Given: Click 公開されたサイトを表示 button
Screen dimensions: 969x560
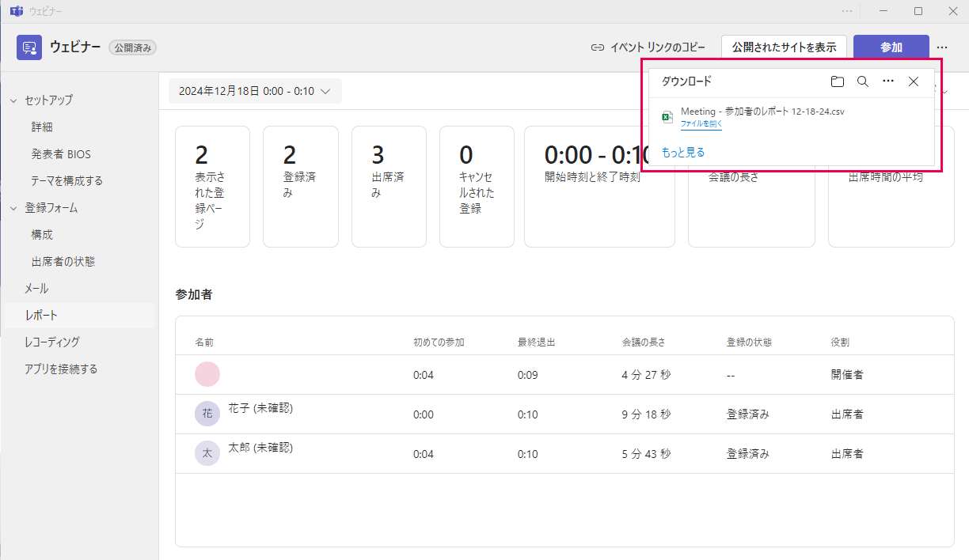Looking at the screenshot, I should (x=784, y=47).
